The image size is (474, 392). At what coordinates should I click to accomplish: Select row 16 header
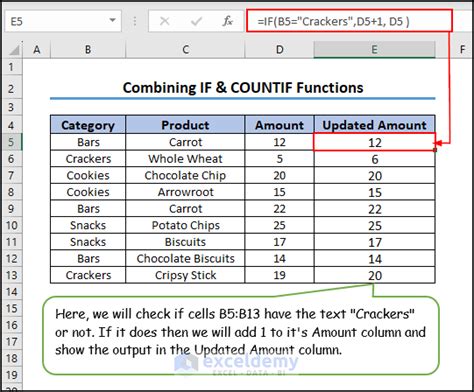point(11,325)
